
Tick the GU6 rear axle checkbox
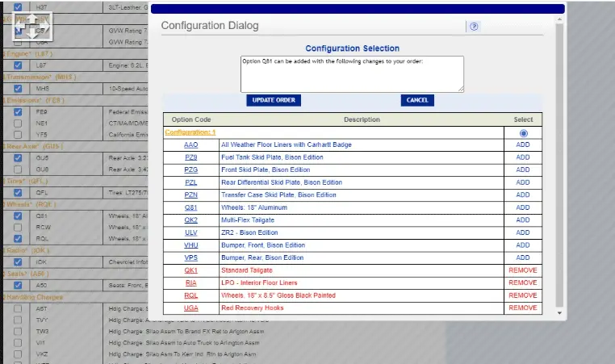[18, 169]
